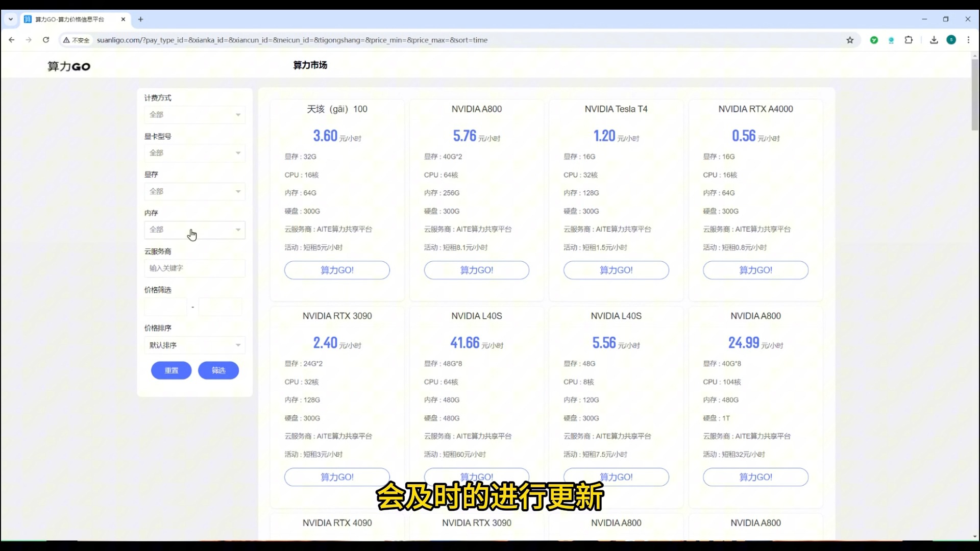Click 算力GO! on 天垓 100 card

click(337, 270)
